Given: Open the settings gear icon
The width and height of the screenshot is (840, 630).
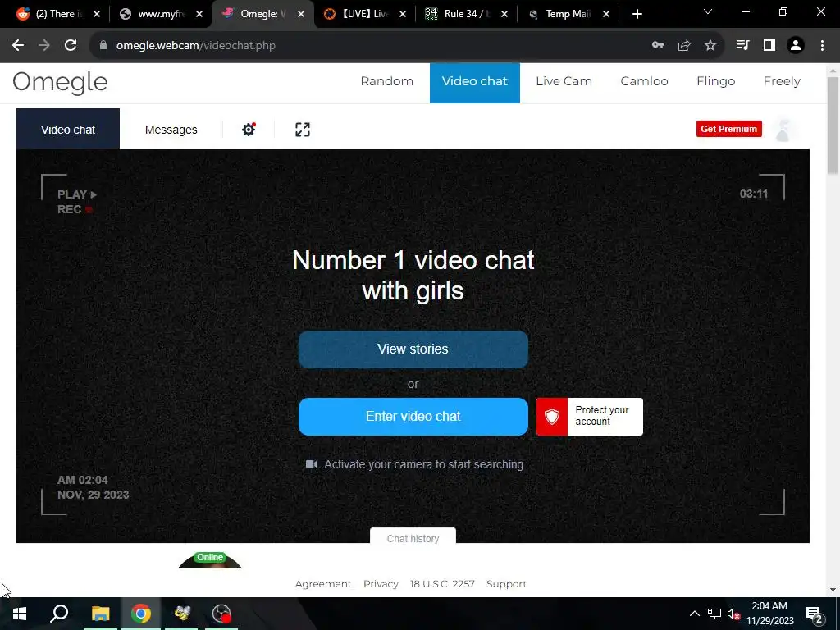Looking at the screenshot, I should point(249,129).
